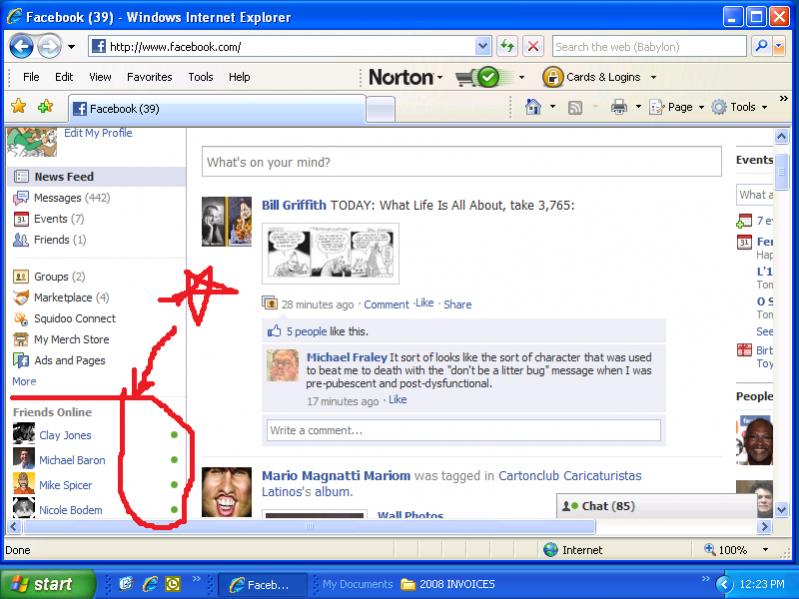Viewport: 799px width, 599px height.
Task: Share Bill Griffith's post
Action: [457, 305]
